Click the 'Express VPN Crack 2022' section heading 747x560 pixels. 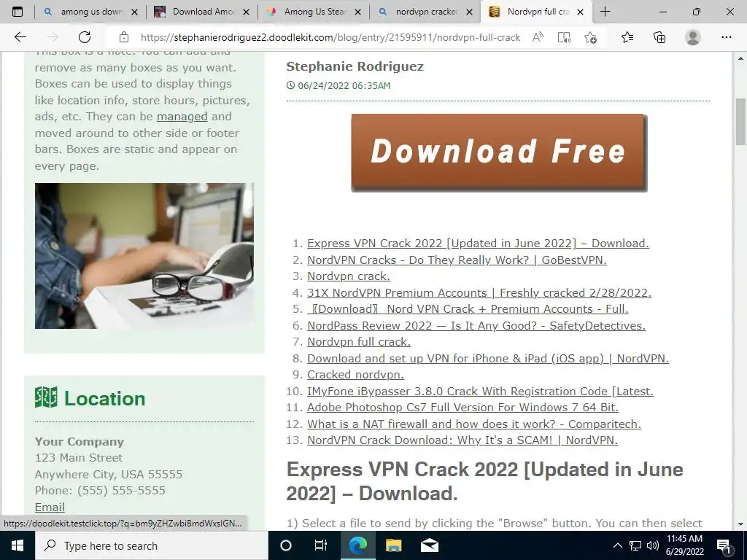click(x=484, y=481)
